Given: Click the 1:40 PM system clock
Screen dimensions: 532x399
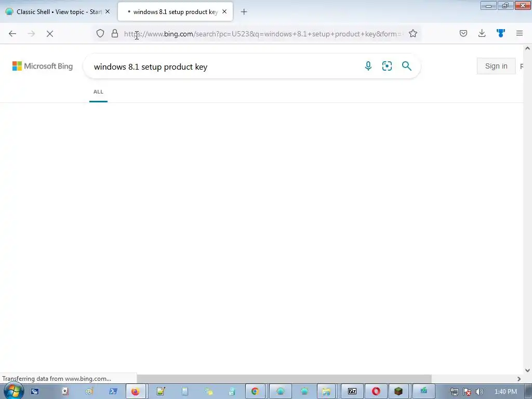Looking at the screenshot, I should click(506, 392).
